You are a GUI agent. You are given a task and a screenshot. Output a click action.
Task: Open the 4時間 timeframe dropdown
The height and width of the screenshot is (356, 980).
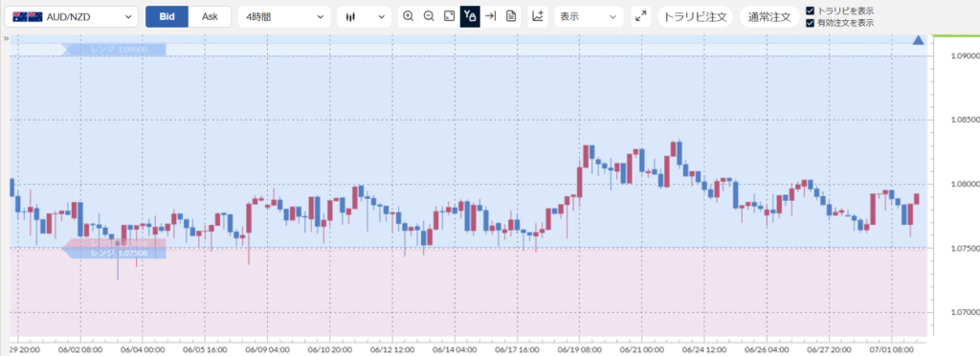pos(284,17)
